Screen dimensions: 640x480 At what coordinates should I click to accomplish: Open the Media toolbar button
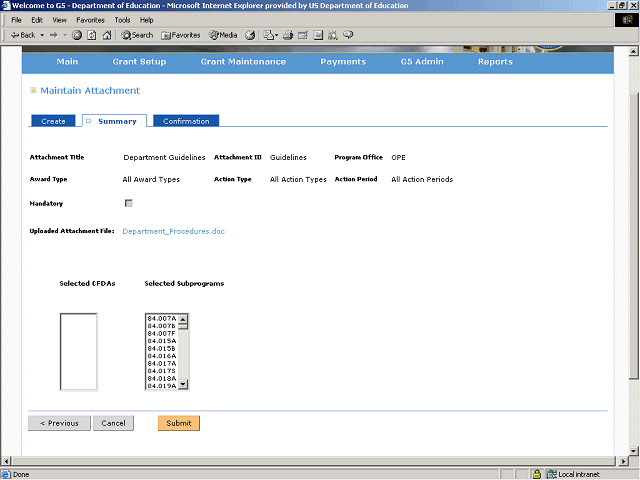pos(223,35)
